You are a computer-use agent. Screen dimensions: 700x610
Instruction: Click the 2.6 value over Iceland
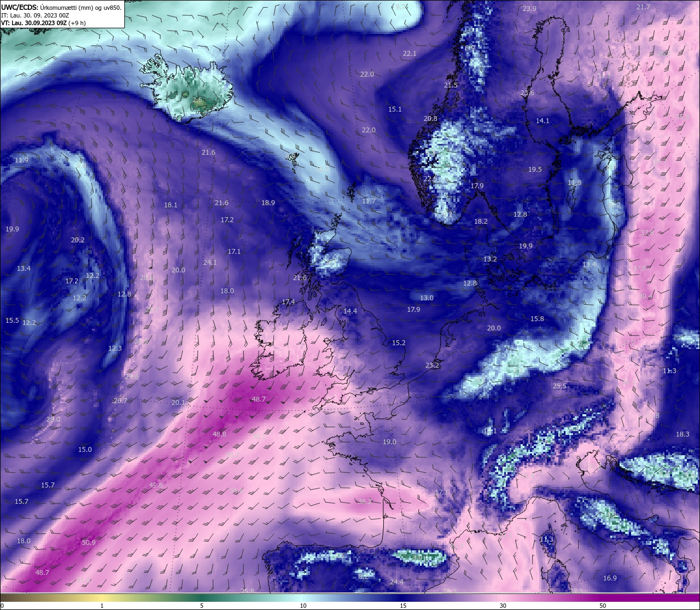point(197,100)
